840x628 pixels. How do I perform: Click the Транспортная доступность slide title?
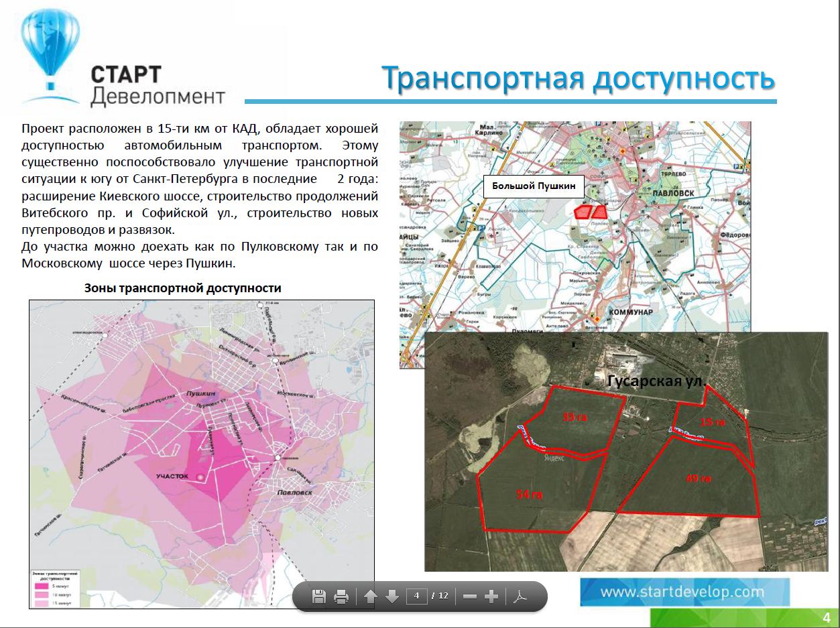[x=578, y=78]
